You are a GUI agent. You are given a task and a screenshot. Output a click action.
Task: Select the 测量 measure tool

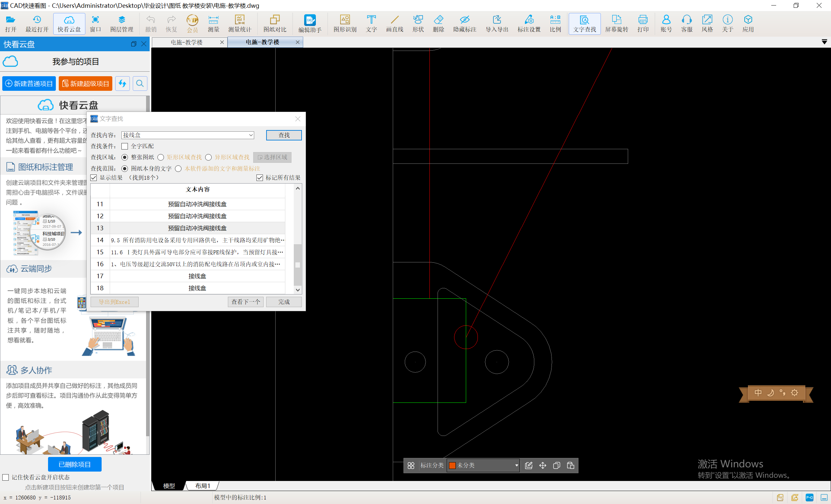point(213,24)
